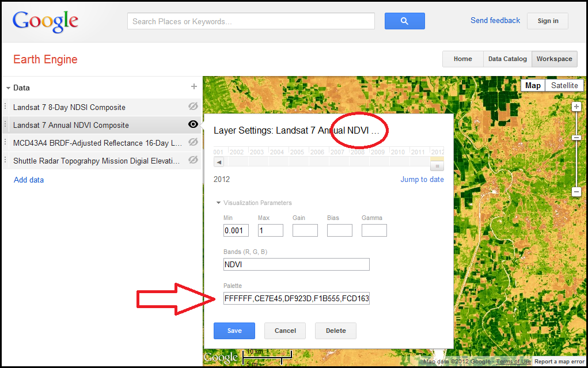
Task: Show the MCD43A4 BRDF-Adjusted Reflectance layer
Action: coord(193,142)
